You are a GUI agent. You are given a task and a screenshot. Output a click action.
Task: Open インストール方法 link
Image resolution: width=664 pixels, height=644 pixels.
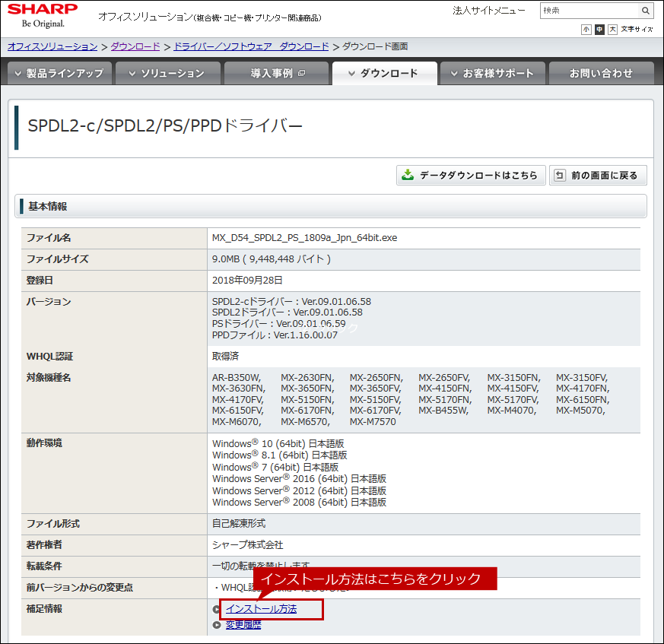[x=262, y=609]
